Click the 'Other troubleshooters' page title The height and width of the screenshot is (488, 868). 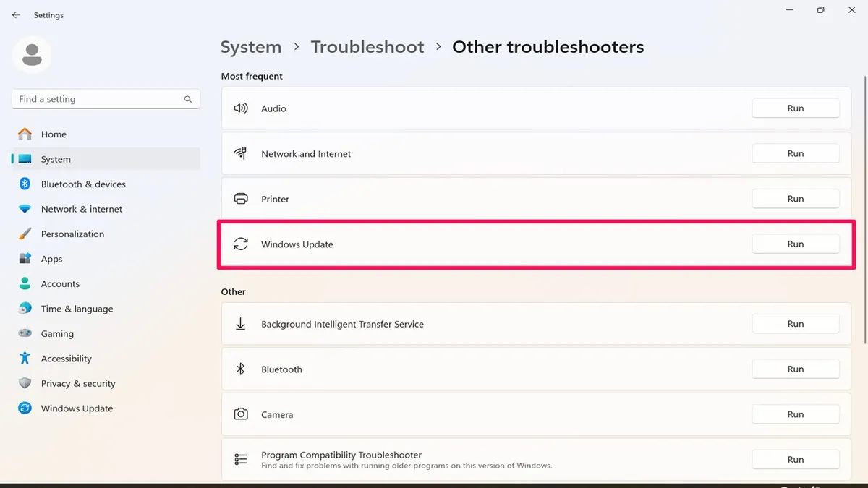(548, 47)
